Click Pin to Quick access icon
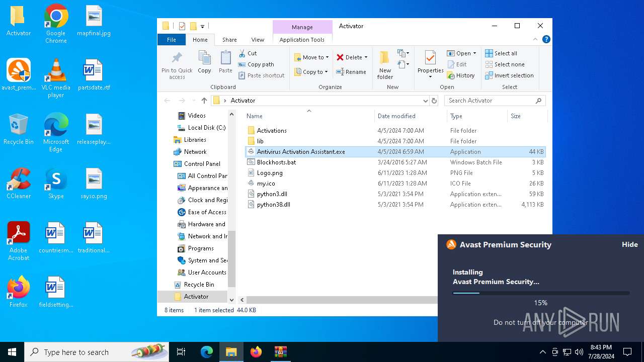Image resolution: width=644 pixels, height=362 pixels. 177,65
